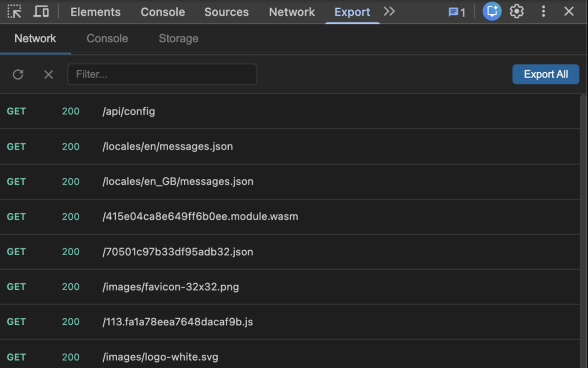Toggle the device toolbar icon
This screenshot has width=588, height=368.
(x=41, y=11)
